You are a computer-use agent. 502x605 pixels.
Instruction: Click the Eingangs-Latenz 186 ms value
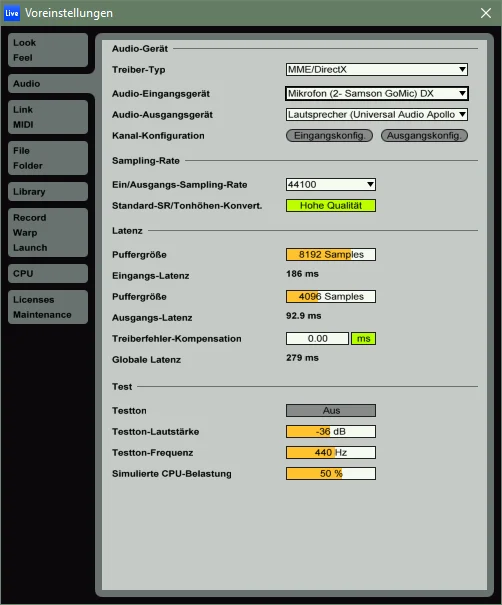[302, 274]
